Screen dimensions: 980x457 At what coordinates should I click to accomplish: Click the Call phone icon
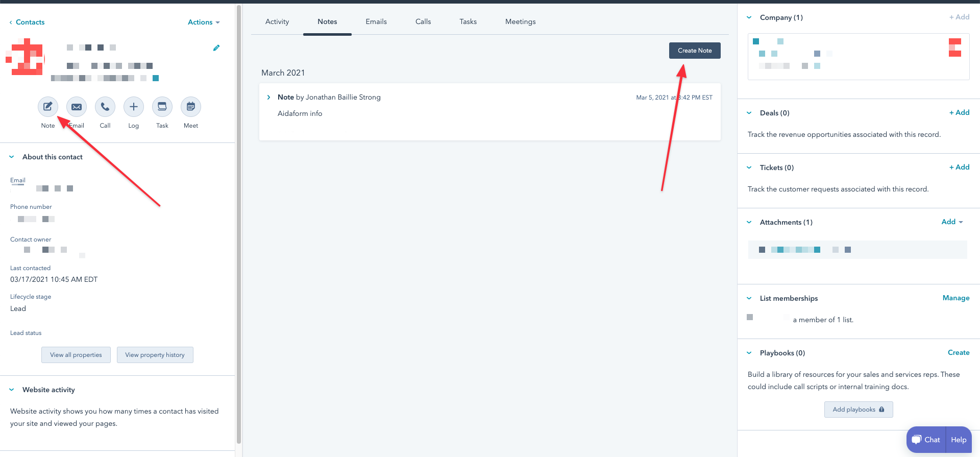105,107
